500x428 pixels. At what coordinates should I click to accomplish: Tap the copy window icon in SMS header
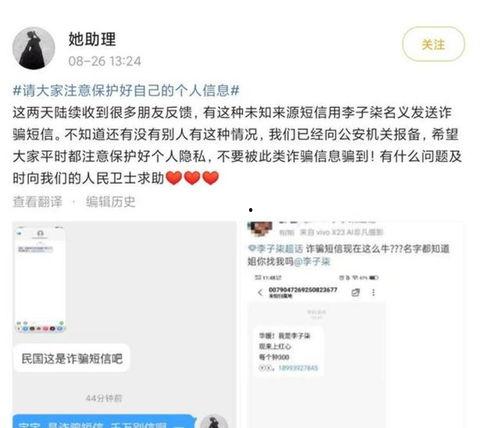click(x=355, y=293)
